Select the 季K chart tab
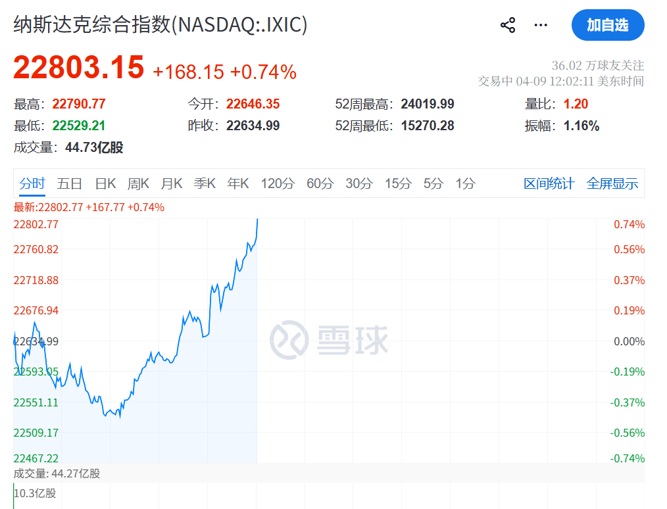Screen dimensions: 667x509 (204, 183)
